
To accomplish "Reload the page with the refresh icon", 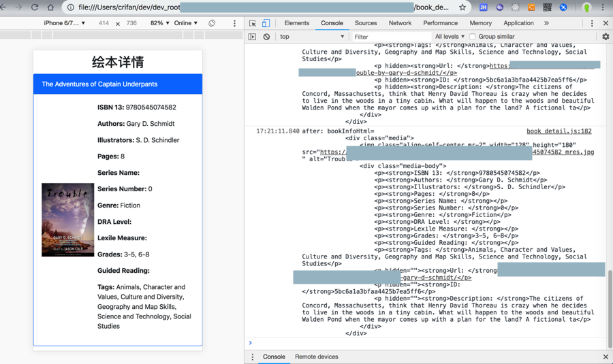I will (35, 7).
